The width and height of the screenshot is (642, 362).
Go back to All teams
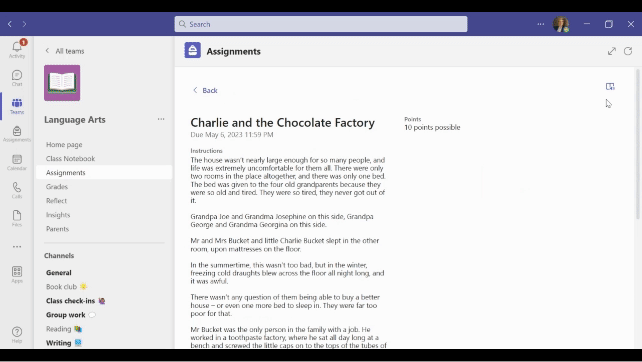pyautogui.click(x=65, y=51)
